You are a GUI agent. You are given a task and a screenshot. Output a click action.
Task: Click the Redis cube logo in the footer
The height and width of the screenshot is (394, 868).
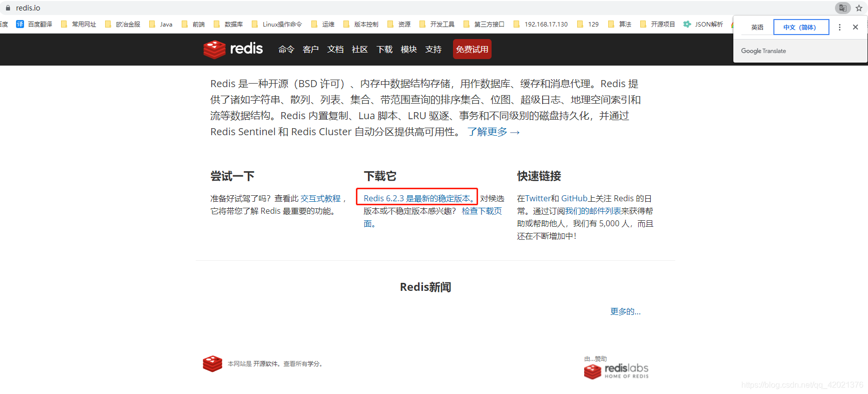pos(212,364)
